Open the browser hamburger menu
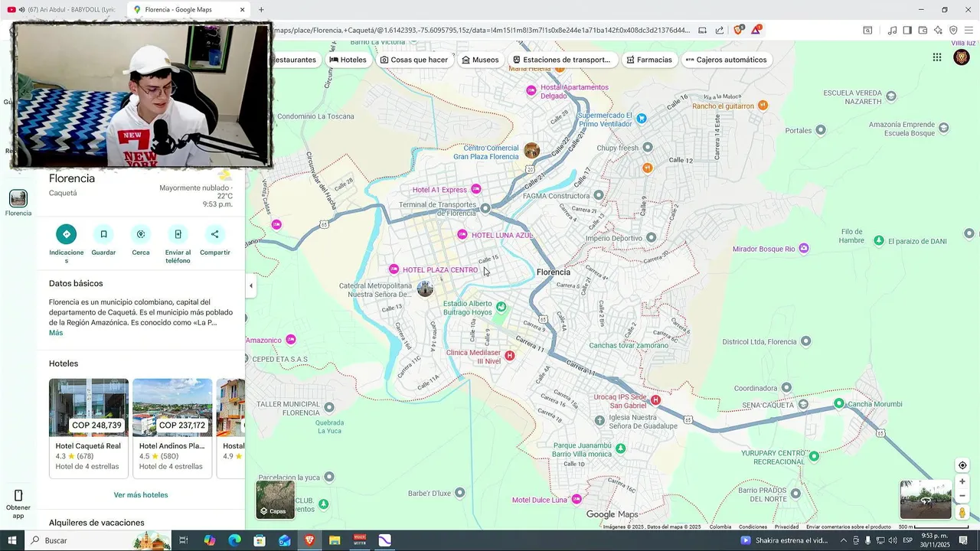The width and height of the screenshot is (980, 551). click(x=969, y=31)
